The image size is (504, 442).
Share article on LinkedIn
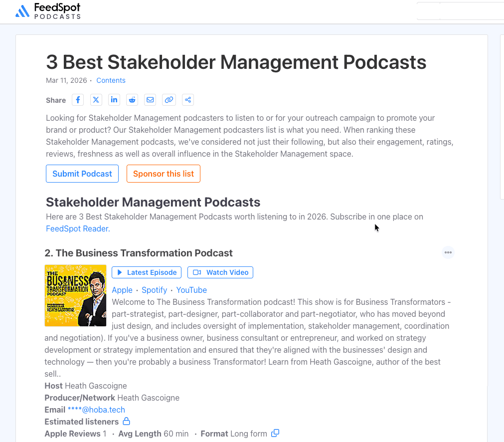(114, 100)
